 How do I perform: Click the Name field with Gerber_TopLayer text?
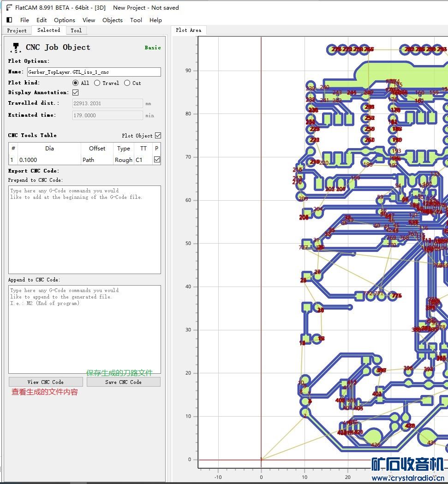(x=94, y=72)
